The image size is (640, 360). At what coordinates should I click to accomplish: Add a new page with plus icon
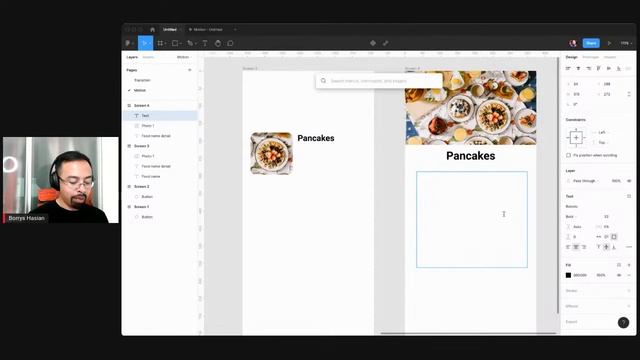(x=190, y=70)
